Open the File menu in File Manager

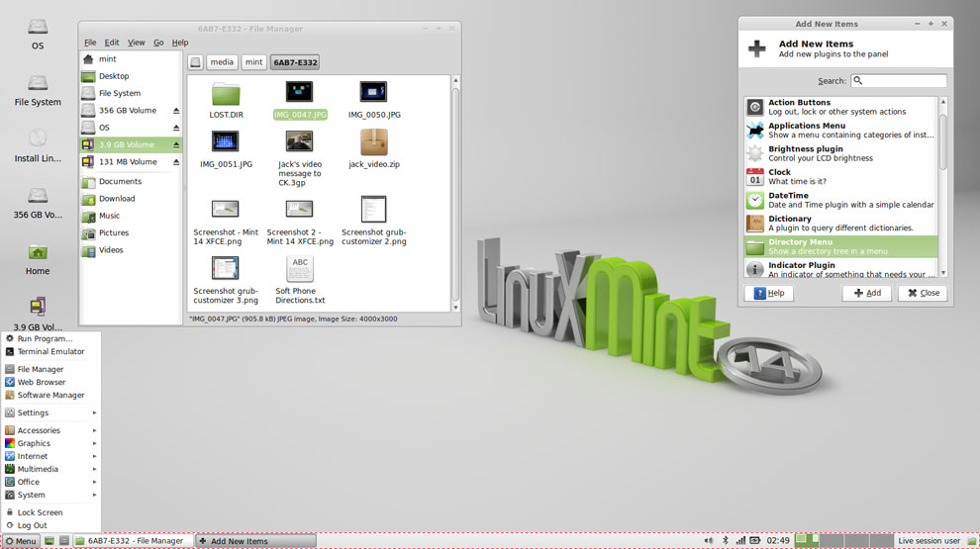tap(90, 43)
